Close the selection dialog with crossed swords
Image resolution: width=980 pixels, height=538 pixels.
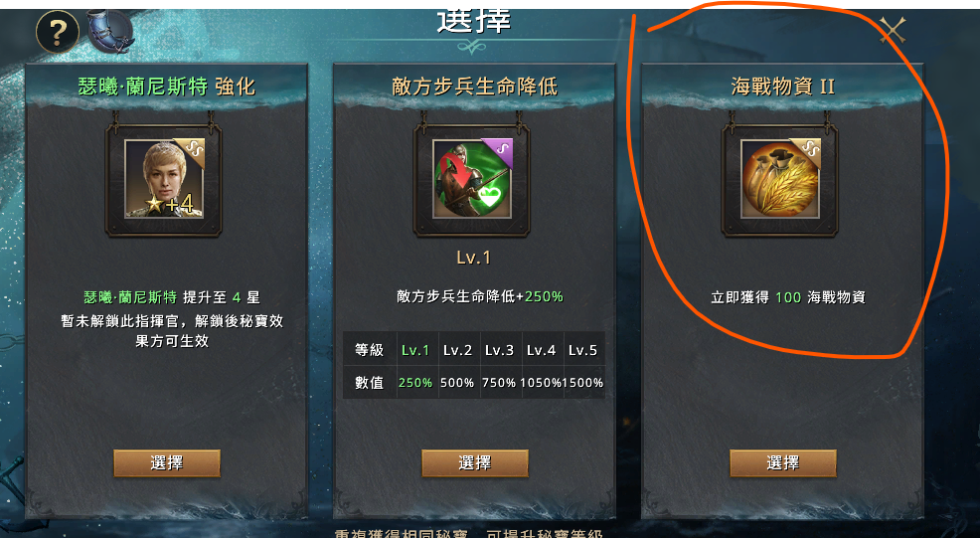pos(893,30)
